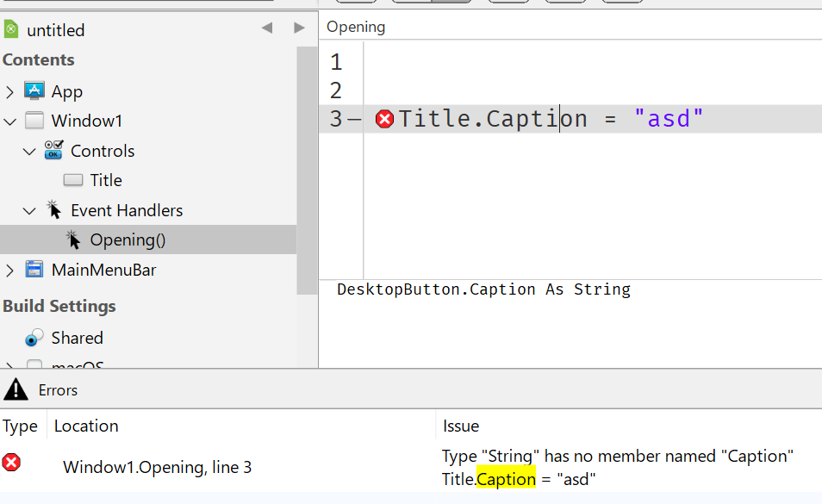This screenshot has width=822, height=504.
Task: Click the navigator vertical scrollbar
Action: click(x=308, y=171)
